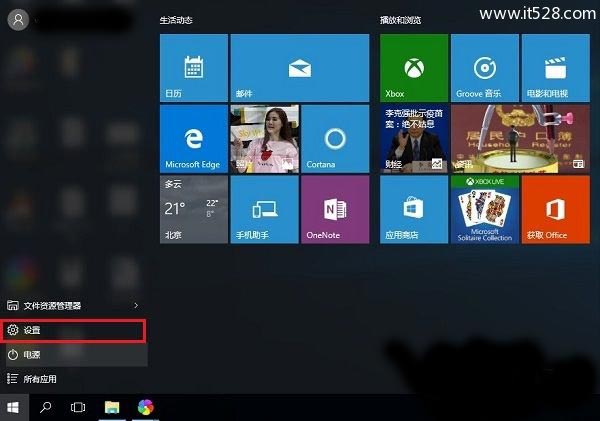Open the Cortana tile
The height and width of the screenshot is (421, 600).
(335, 139)
